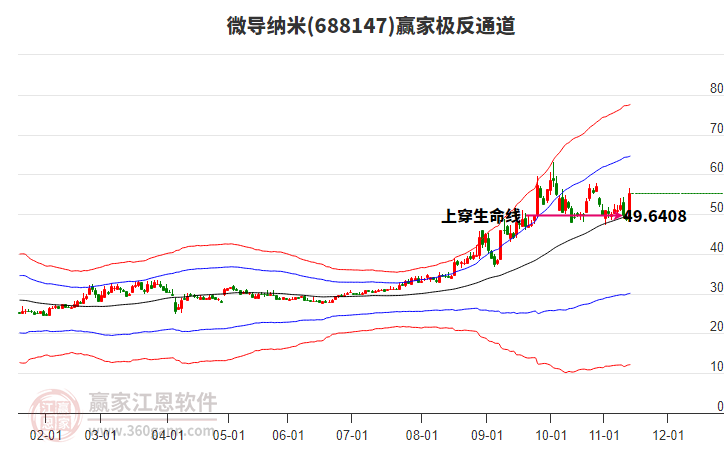Image resolution: width=726 pixels, height=450 pixels.
Task: Click the 20 y-axis label
Action: (716, 326)
